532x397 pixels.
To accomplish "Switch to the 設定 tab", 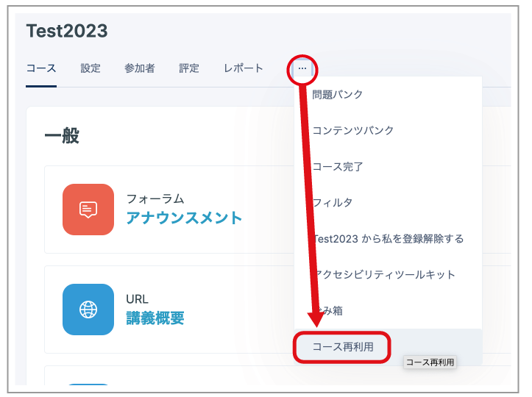I will [91, 68].
